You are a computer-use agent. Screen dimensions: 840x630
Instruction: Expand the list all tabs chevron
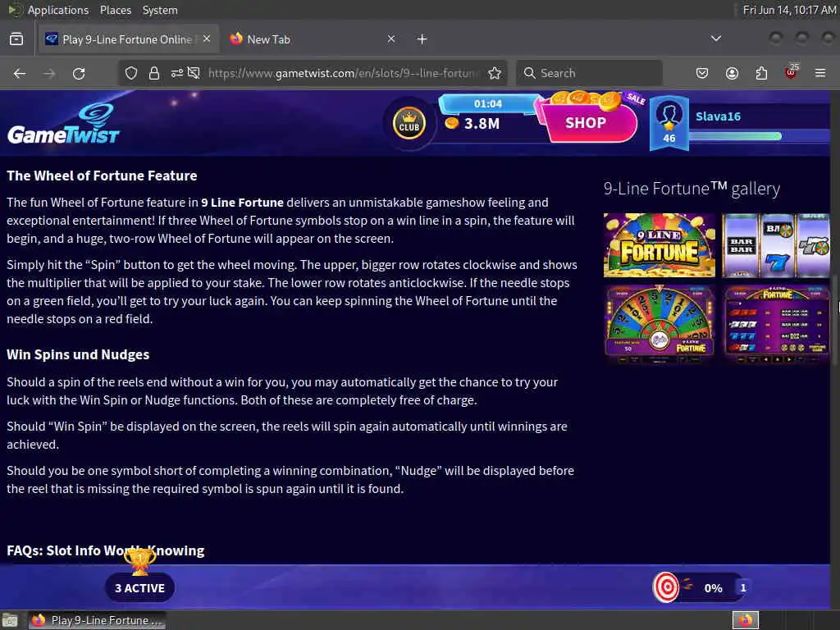[715, 39]
